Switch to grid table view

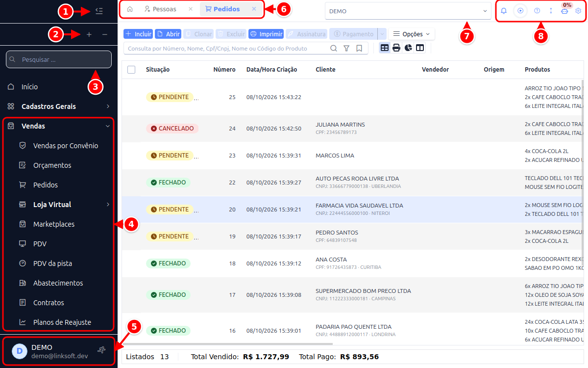tap(385, 48)
